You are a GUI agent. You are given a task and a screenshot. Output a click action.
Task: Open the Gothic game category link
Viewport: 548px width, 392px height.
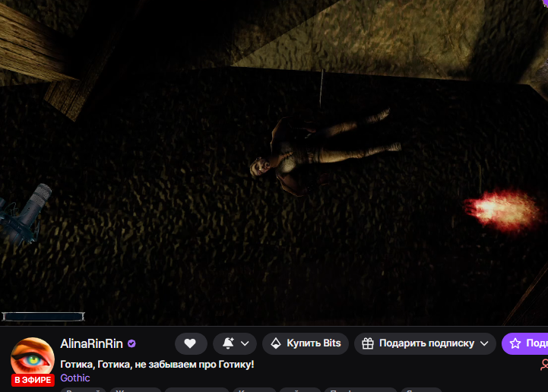click(x=75, y=378)
